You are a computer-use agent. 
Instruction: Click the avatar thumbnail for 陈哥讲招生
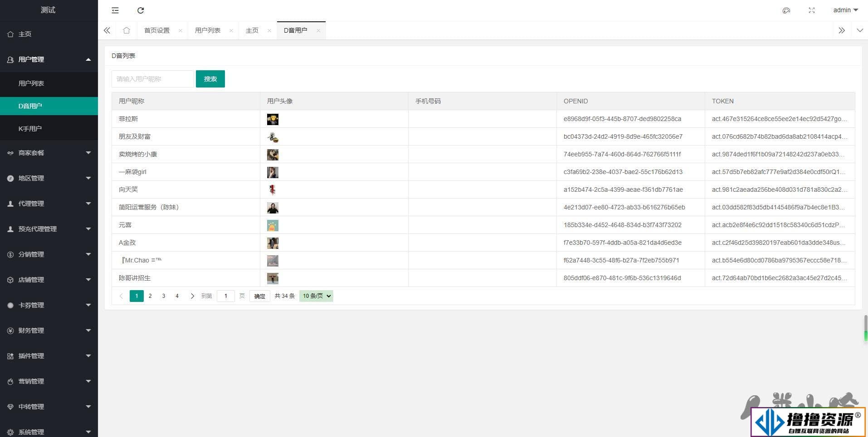273,278
